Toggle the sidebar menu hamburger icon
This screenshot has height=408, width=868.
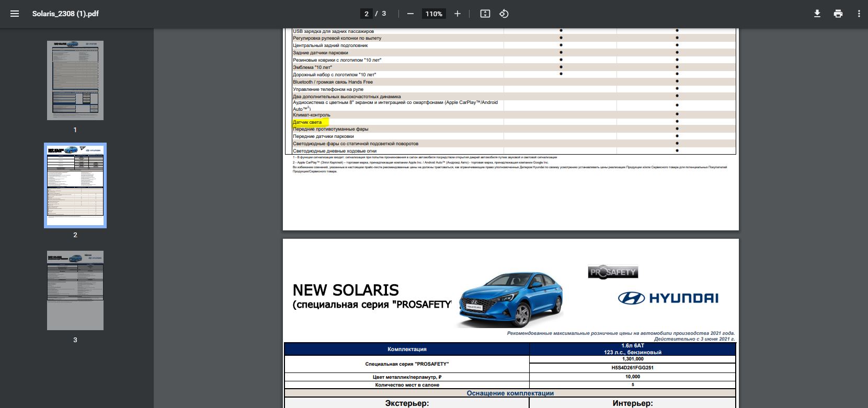coord(15,14)
